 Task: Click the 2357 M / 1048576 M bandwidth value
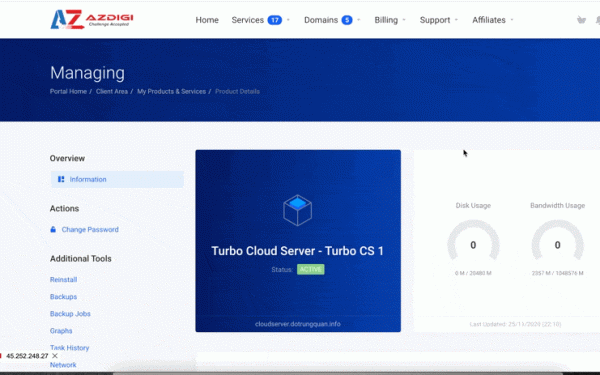tap(558, 273)
